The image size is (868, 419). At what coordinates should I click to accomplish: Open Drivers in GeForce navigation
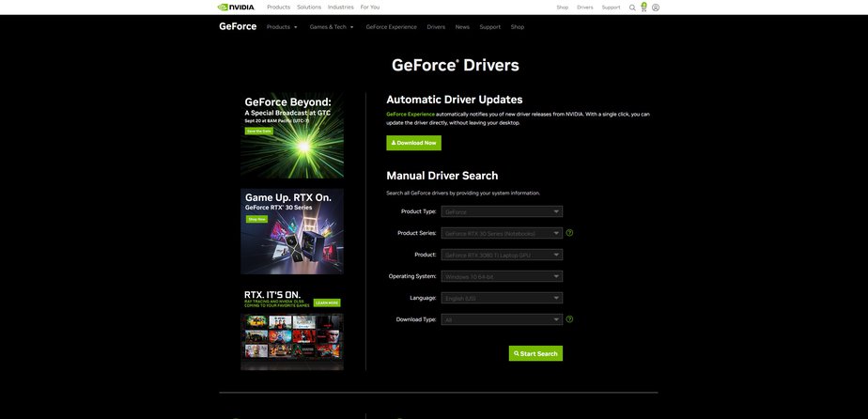click(436, 27)
